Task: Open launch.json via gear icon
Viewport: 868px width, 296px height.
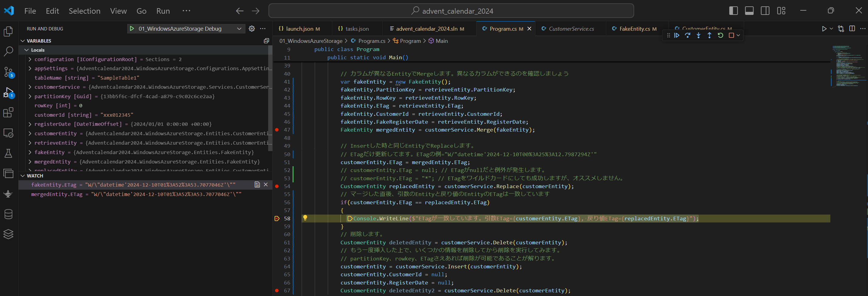Action: (252, 29)
